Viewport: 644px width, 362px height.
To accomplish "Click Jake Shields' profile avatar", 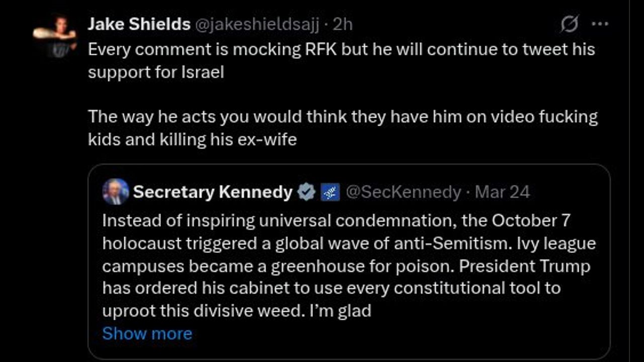I will pyautogui.click(x=54, y=35).
